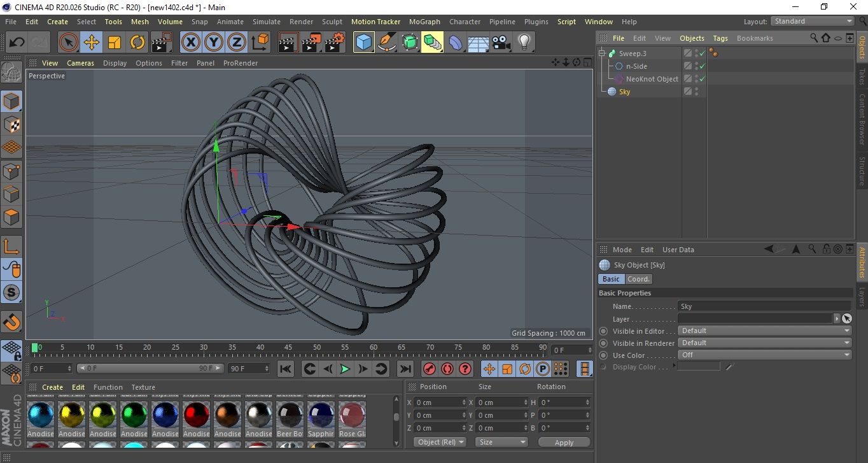Toggle the Enable Snap icon
Viewport: 868px width, 463px height.
click(x=11, y=292)
